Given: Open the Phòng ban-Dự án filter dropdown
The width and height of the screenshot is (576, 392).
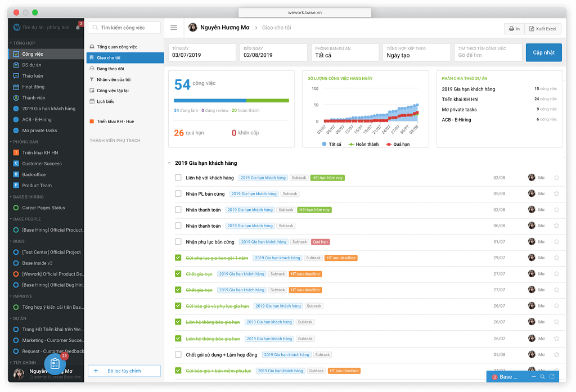Looking at the screenshot, I should tap(345, 52).
